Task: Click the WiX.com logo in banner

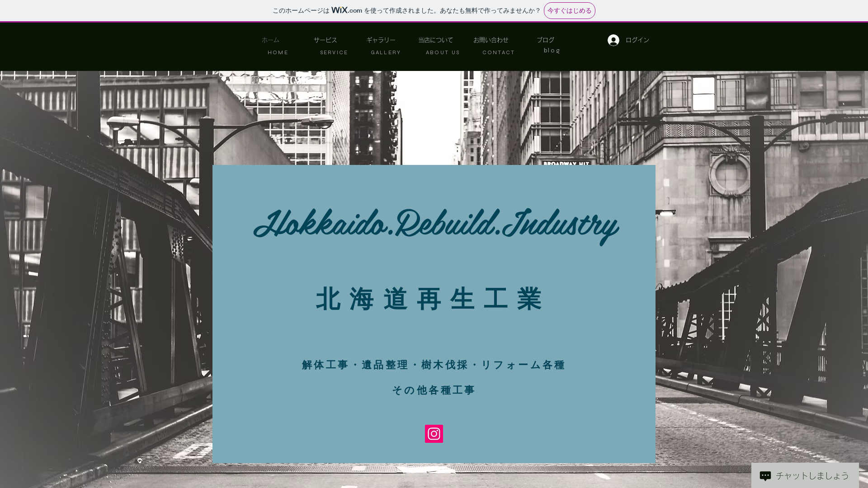Action: 346,10
